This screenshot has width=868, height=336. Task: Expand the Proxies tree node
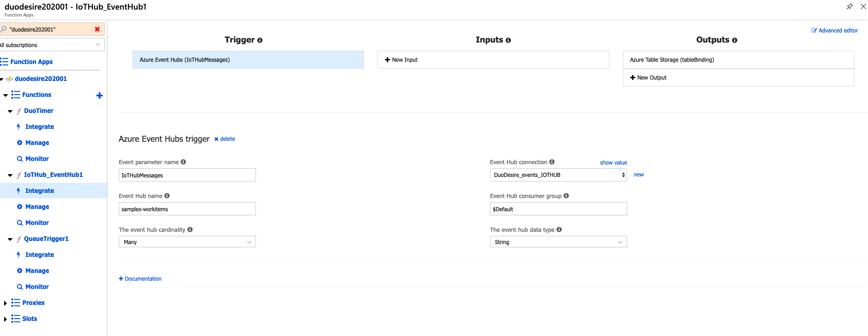tap(5, 303)
